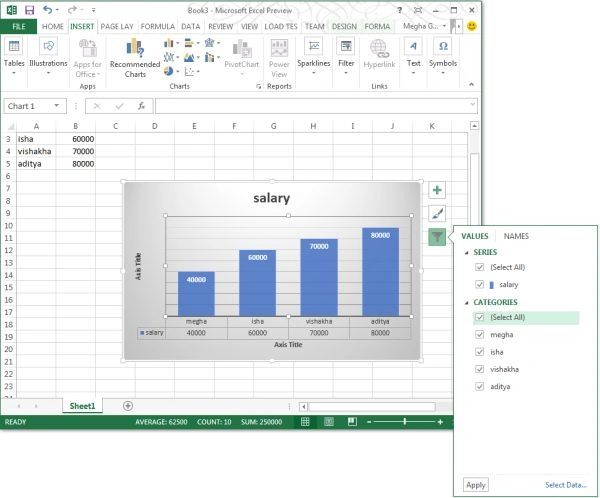
Task: Uncheck the megha category checkbox
Action: [479, 335]
